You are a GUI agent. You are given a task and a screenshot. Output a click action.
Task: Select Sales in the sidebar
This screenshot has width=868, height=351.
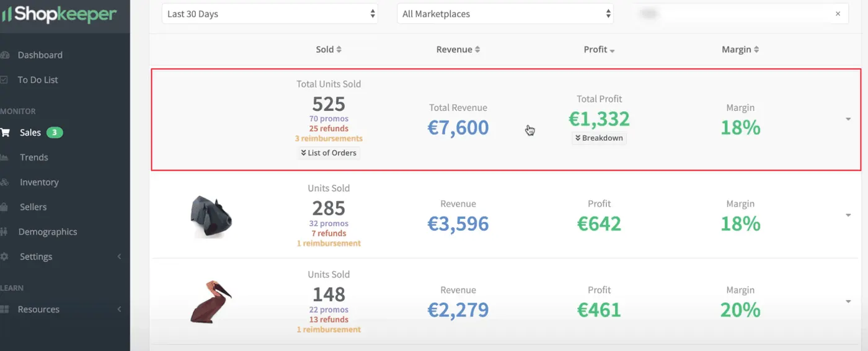[30, 133]
